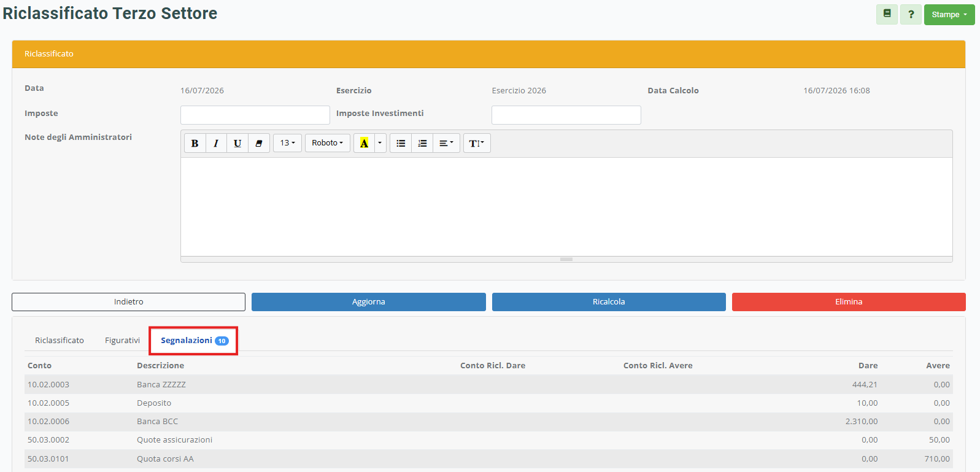Click the Indietro button
This screenshot has height=472, width=980.
pos(128,302)
